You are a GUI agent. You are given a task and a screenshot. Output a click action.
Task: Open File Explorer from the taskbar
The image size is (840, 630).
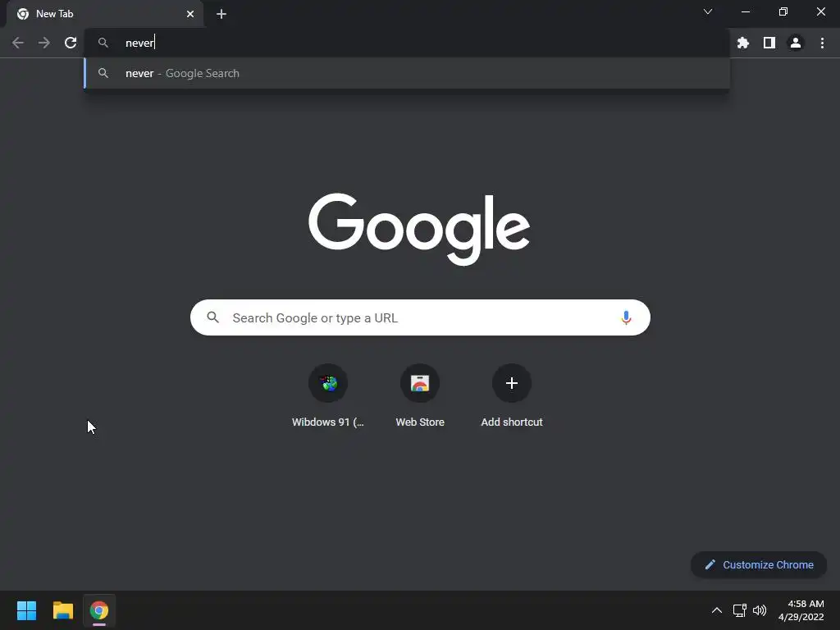click(62, 610)
